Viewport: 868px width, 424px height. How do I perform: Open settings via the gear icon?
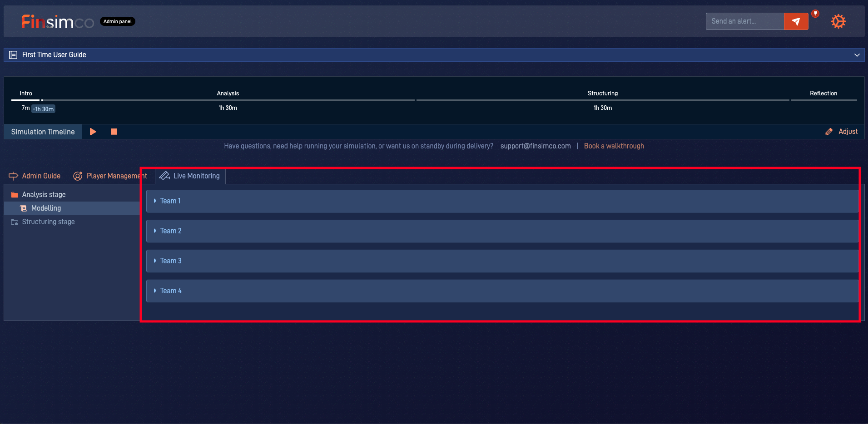pyautogui.click(x=838, y=21)
